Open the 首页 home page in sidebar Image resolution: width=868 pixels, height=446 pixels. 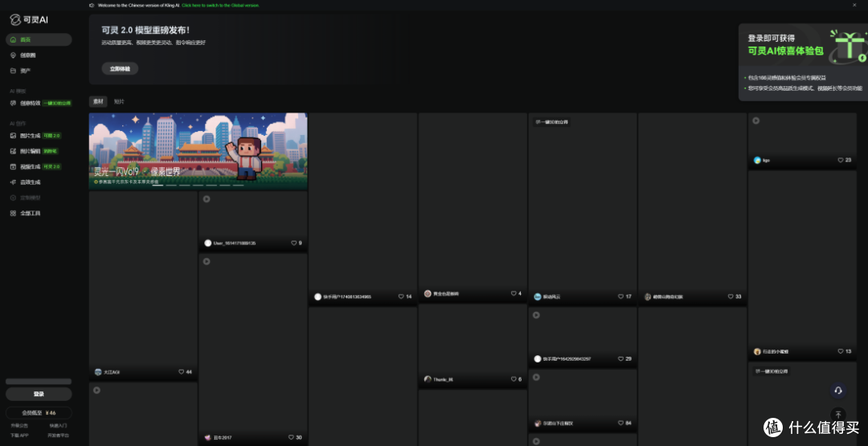point(39,40)
